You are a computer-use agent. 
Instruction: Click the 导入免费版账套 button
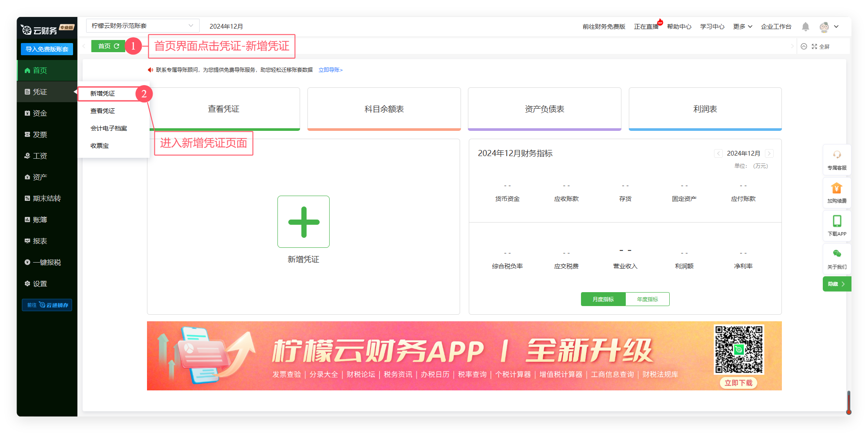pyautogui.click(x=47, y=49)
